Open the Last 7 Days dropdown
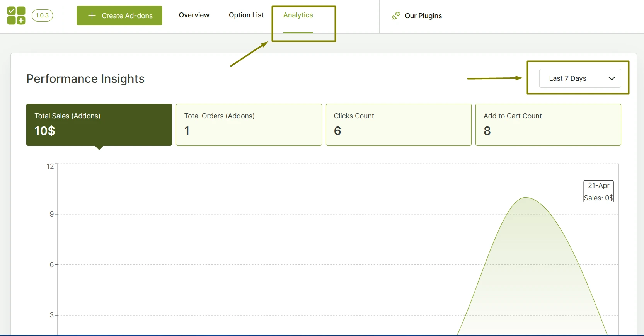Image resolution: width=644 pixels, height=336 pixels. 580,78
